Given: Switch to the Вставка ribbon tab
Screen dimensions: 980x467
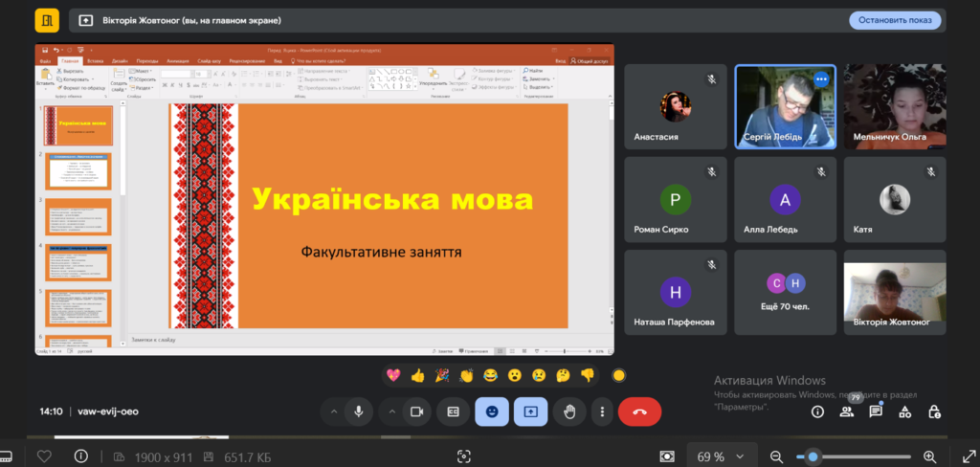Looking at the screenshot, I should click(95, 60).
